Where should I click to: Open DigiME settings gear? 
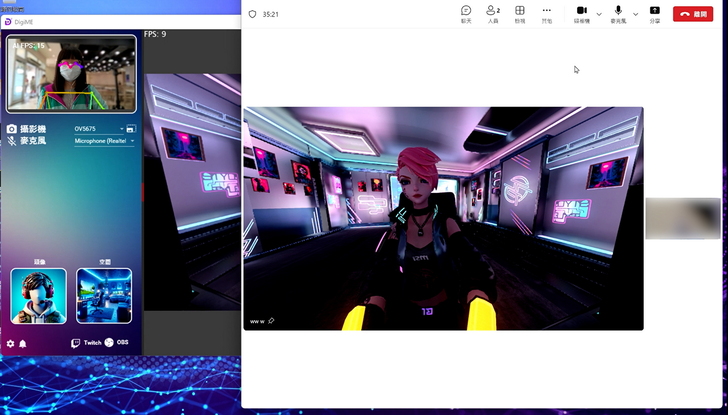coord(11,343)
